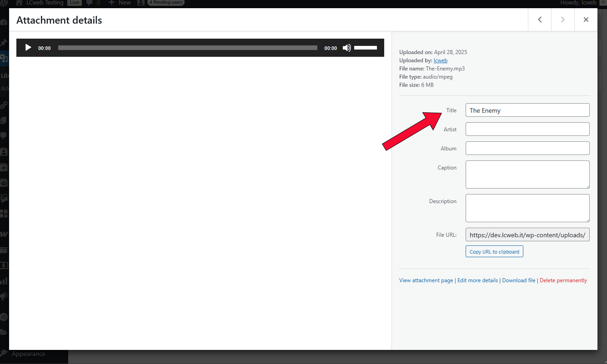Click the Download file link
This screenshot has width=607, height=364.
[x=518, y=280]
